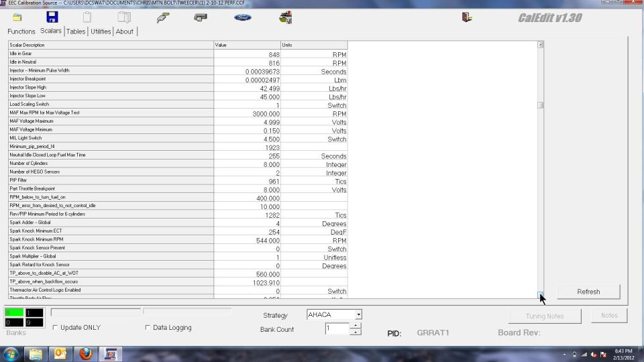Click the Ford oval logo icon
This screenshot has width=644, height=362.
[x=243, y=17]
